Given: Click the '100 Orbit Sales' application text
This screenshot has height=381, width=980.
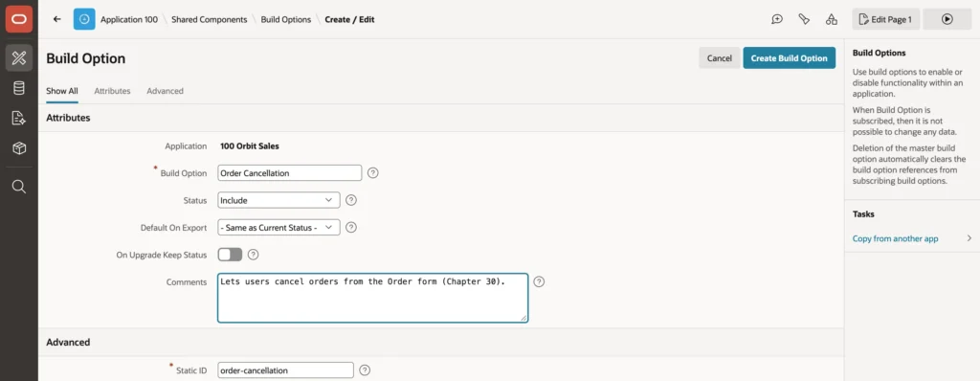Looking at the screenshot, I should point(250,146).
